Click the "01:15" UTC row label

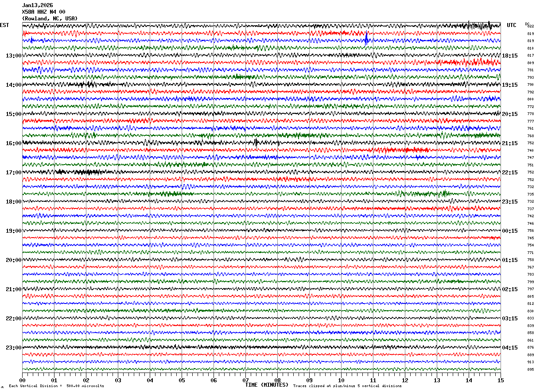pos(510,260)
